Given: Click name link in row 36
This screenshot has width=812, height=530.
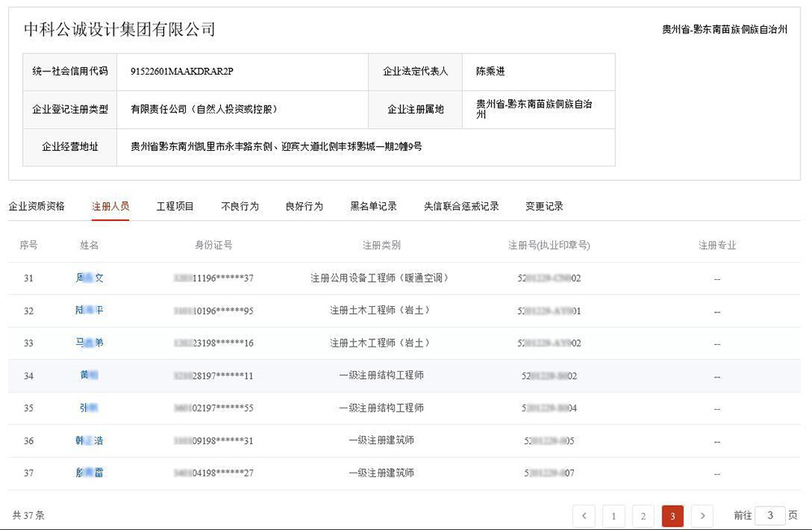Looking at the screenshot, I should (89, 441).
